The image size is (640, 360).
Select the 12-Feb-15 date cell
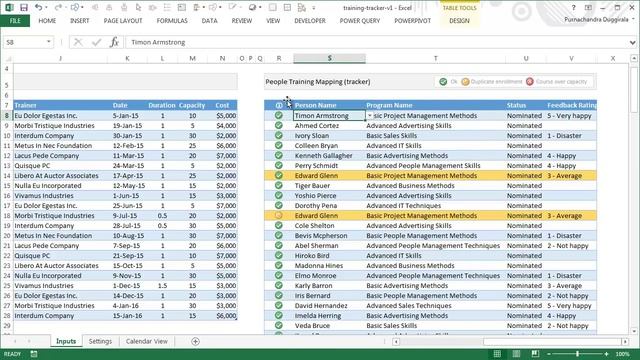tap(128, 145)
